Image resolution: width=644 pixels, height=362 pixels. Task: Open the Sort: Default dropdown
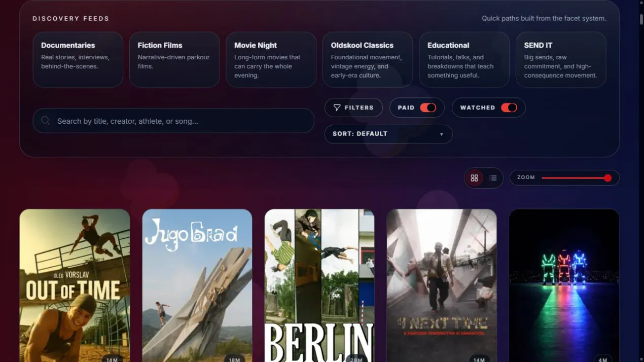[388, 134]
